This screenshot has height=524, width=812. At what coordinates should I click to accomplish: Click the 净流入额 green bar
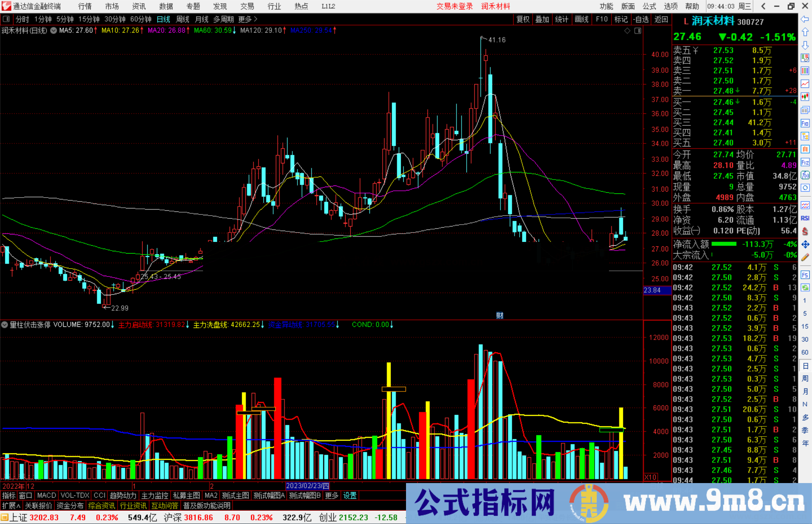click(724, 244)
